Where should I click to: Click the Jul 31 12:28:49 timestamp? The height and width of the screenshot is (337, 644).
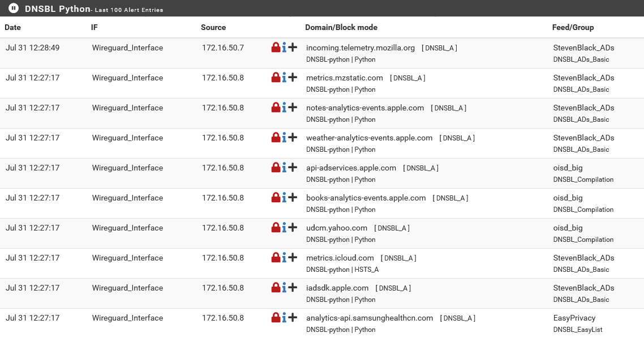click(x=32, y=48)
